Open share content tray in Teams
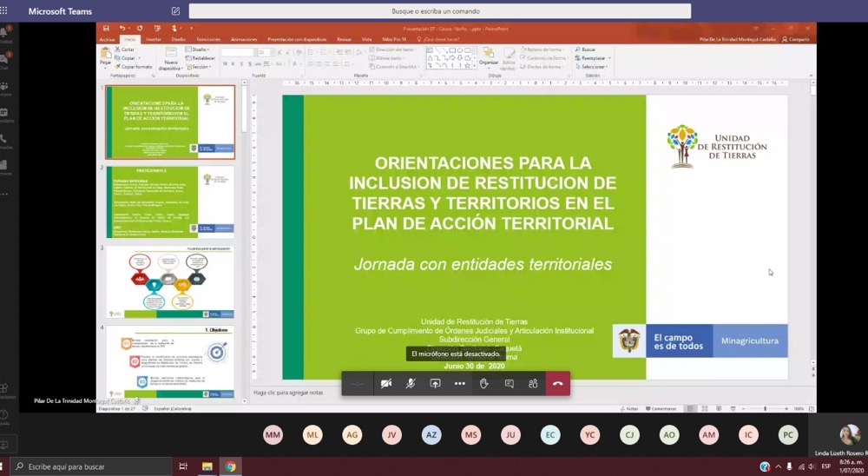Viewport: 868px width, 476px height. point(435,383)
